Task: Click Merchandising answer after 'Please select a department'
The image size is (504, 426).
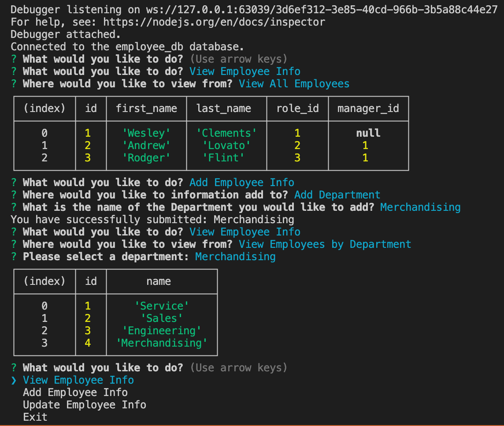Action: [235, 256]
